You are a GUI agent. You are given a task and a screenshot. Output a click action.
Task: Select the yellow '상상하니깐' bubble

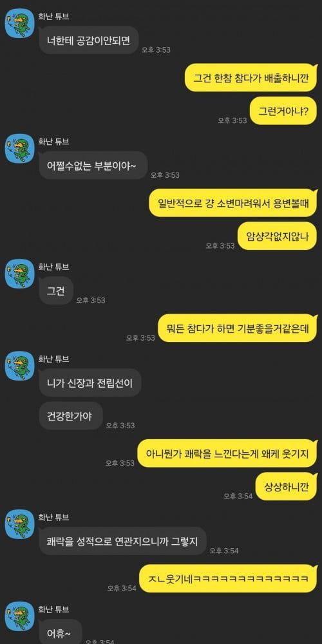tap(287, 486)
